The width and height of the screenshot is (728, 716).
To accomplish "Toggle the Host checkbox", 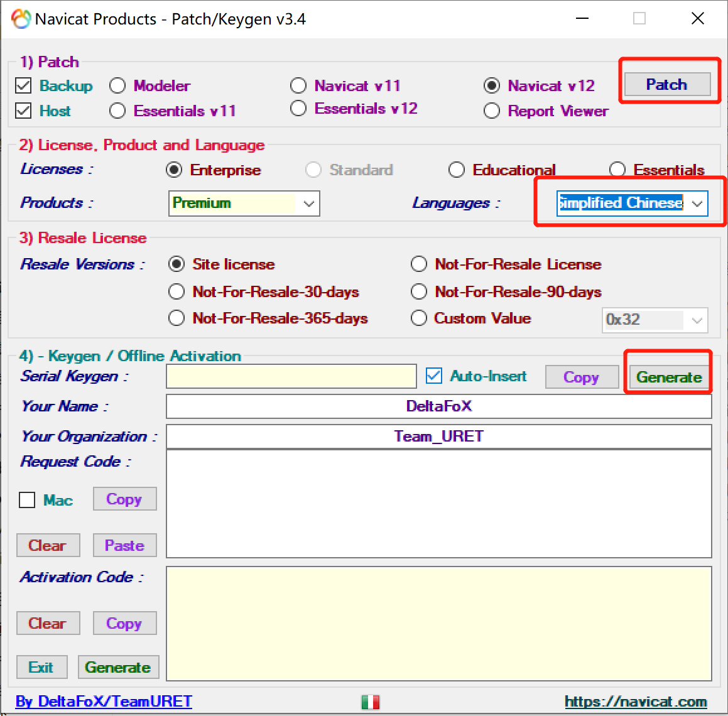I will coord(23,111).
